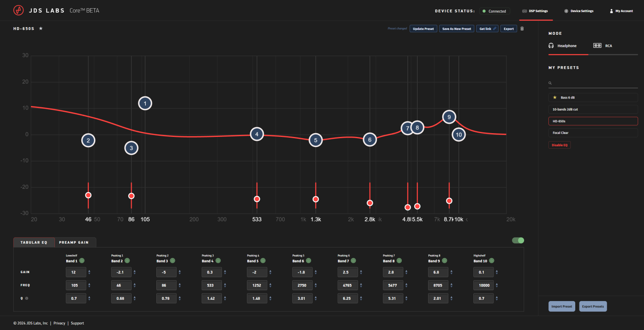
Task: Click the RCA input icon
Action: click(x=597, y=45)
